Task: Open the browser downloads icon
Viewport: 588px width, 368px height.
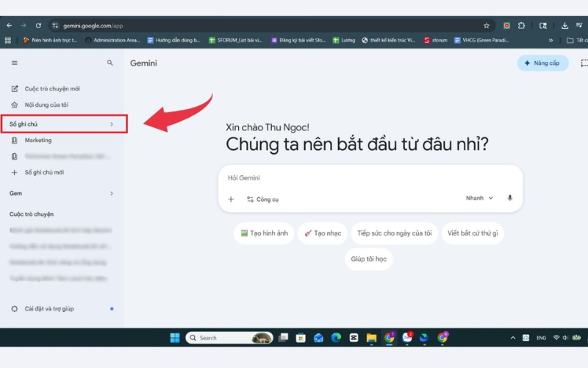Action: click(x=564, y=26)
